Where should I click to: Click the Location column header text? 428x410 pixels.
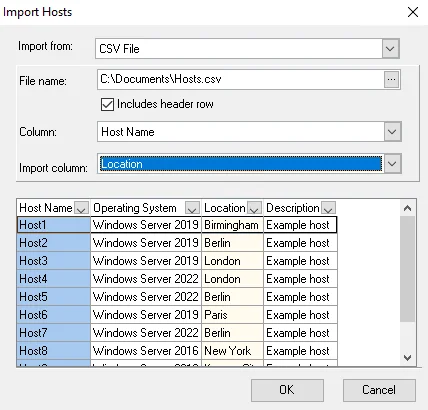pos(225,208)
